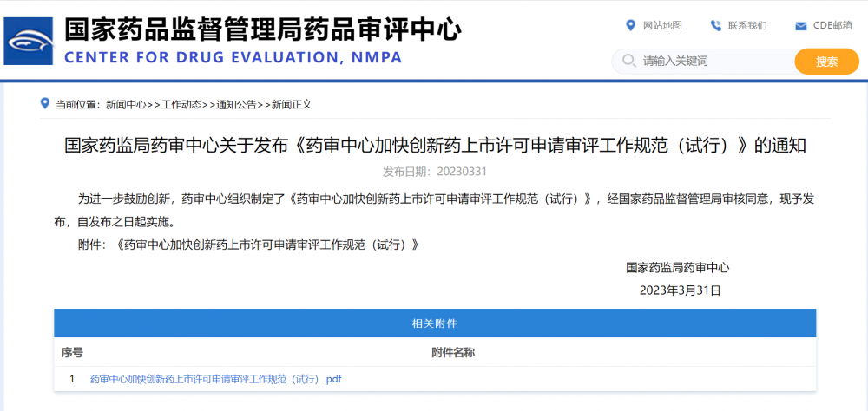Go to 新闻中心 in breadcrumb
The image size is (868, 411).
[x=126, y=105]
